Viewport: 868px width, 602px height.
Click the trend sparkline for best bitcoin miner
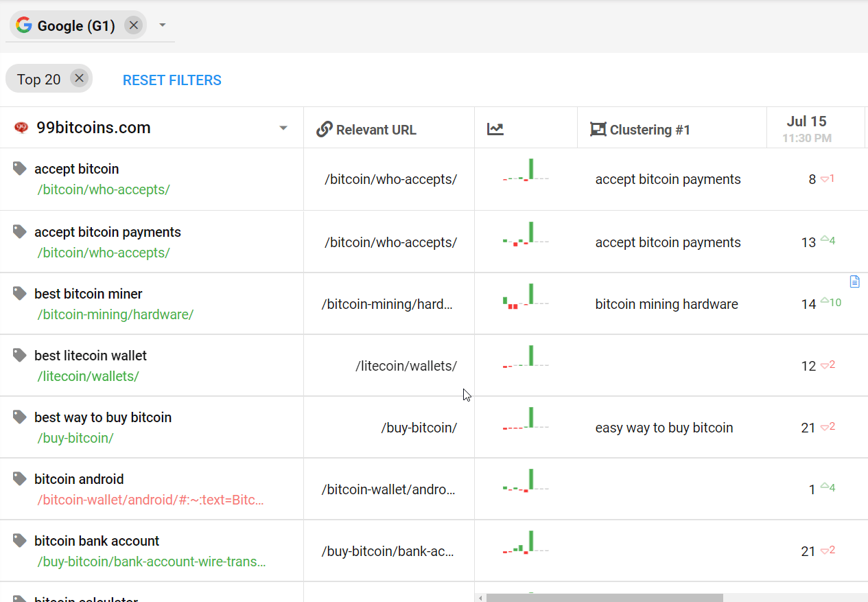[x=526, y=295]
